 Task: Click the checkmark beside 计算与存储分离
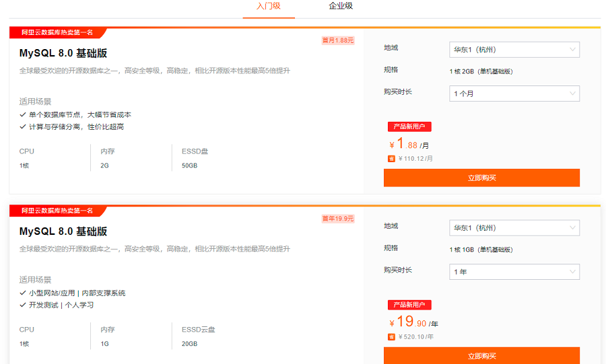(22, 126)
